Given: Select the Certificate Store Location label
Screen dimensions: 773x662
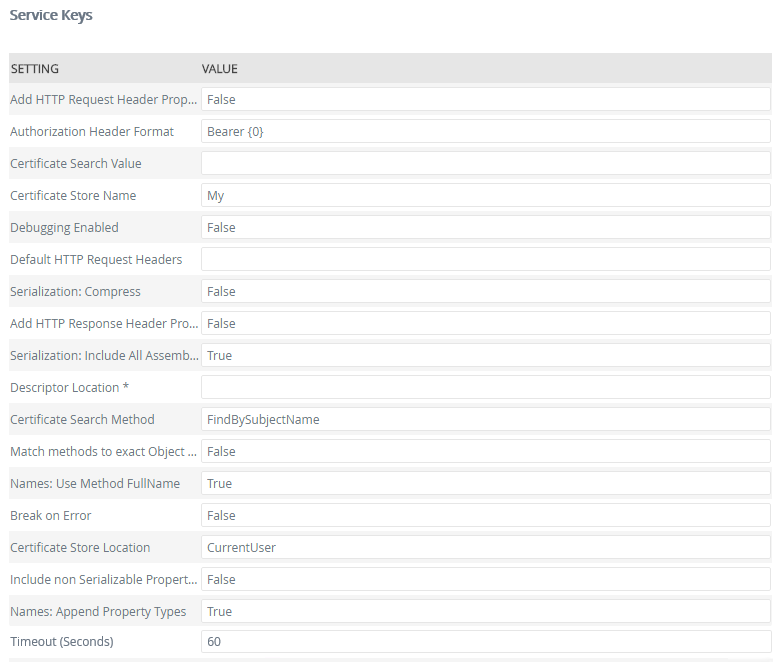Looking at the screenshot, I should tap(80, 548).
